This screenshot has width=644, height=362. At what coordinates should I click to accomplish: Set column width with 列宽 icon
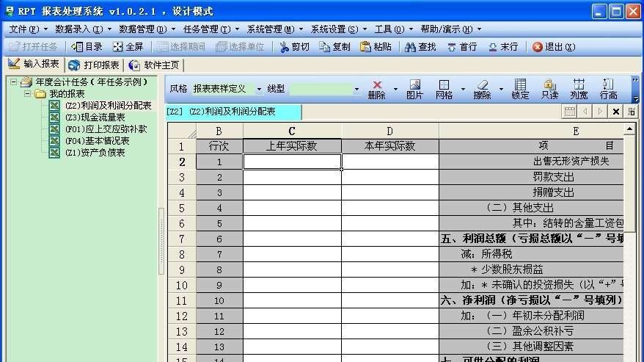579,90
